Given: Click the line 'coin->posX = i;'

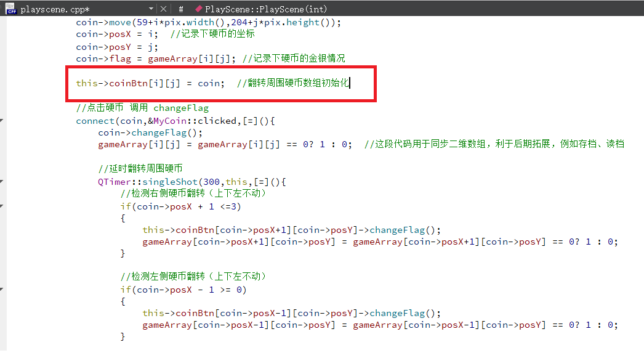Looking at the screenshot, I should 116,34.
